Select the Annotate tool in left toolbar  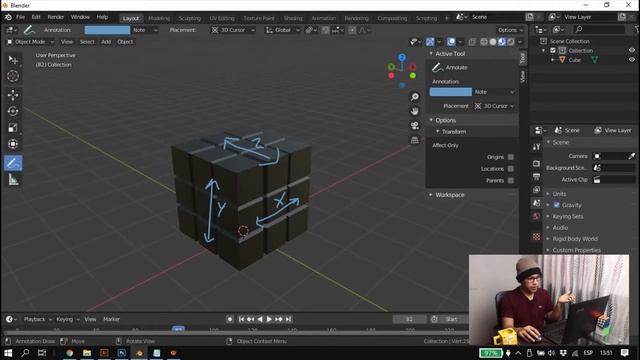click(x=13, y=163)
